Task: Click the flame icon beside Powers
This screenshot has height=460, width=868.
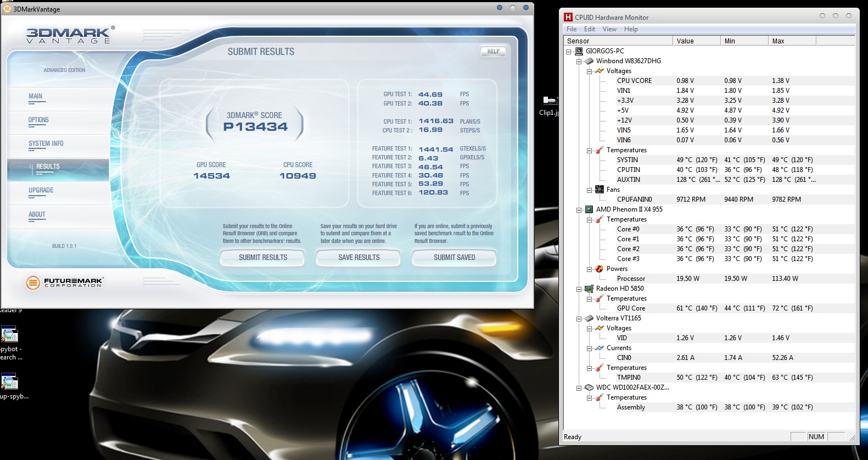Action: point(600,269)
